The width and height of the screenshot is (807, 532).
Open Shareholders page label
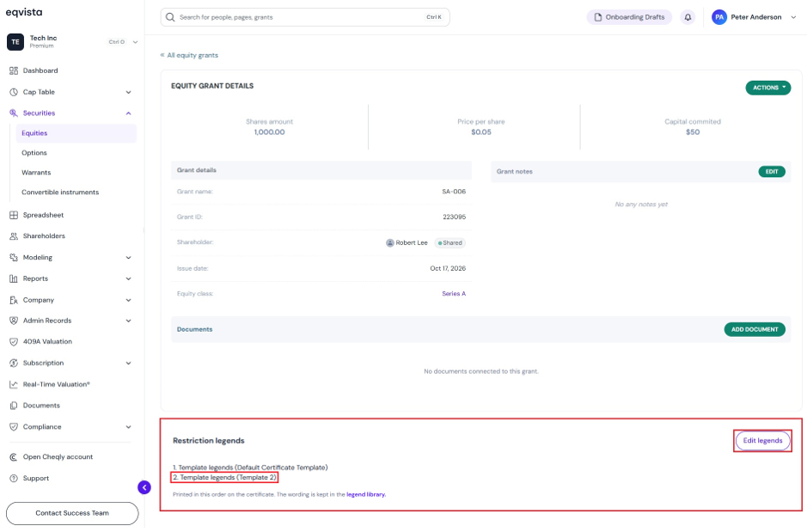pos(44,237)
